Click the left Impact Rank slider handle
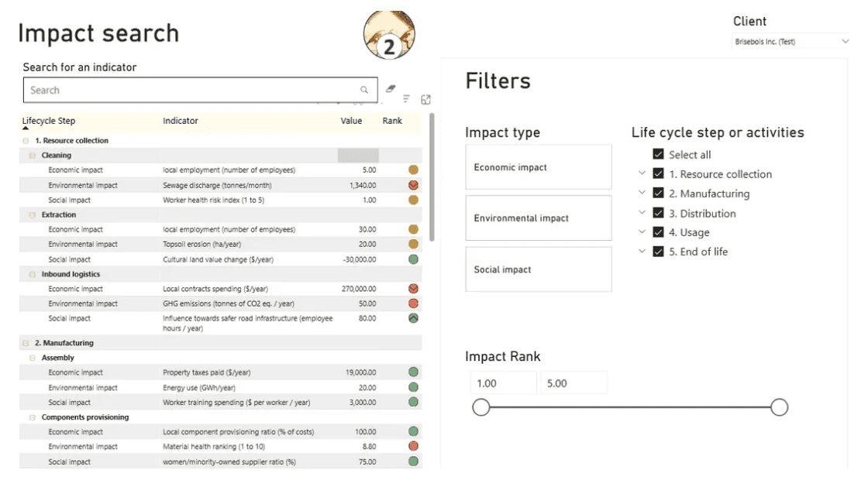This screenshot has height=480, width=868. click(481, 407)
